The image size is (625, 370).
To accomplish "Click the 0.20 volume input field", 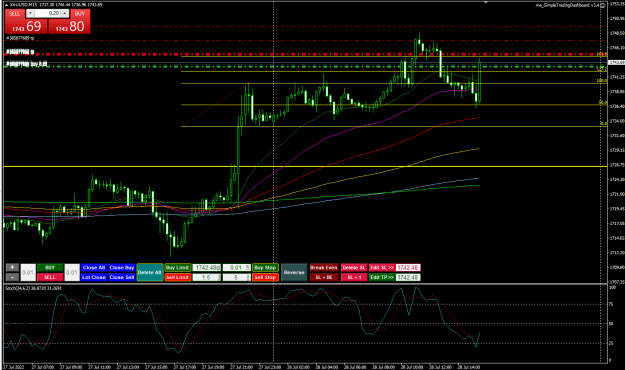I will [47, 14].
